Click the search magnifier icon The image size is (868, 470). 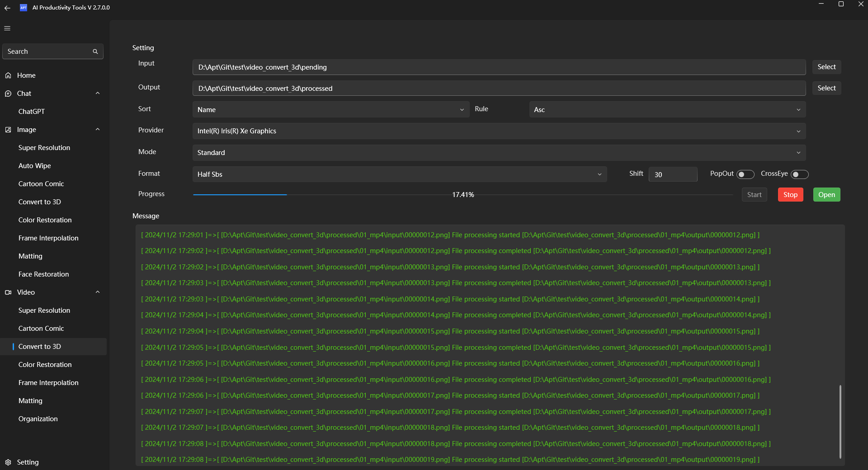click(95, 52)
